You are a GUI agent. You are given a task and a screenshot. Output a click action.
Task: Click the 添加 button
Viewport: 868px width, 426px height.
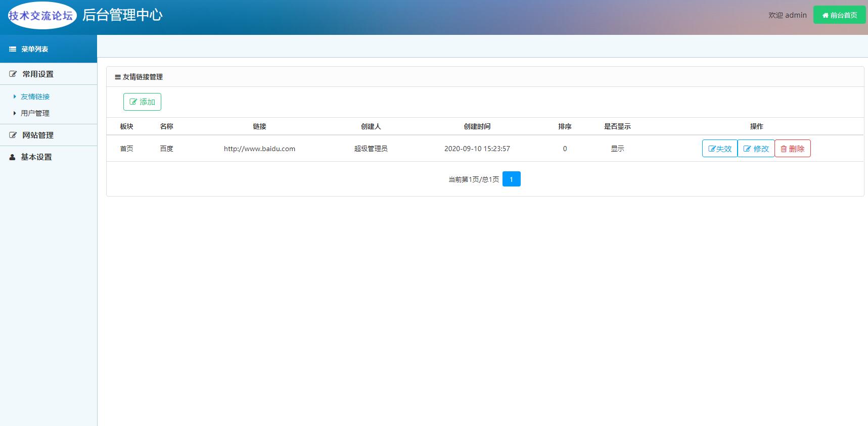142,102
